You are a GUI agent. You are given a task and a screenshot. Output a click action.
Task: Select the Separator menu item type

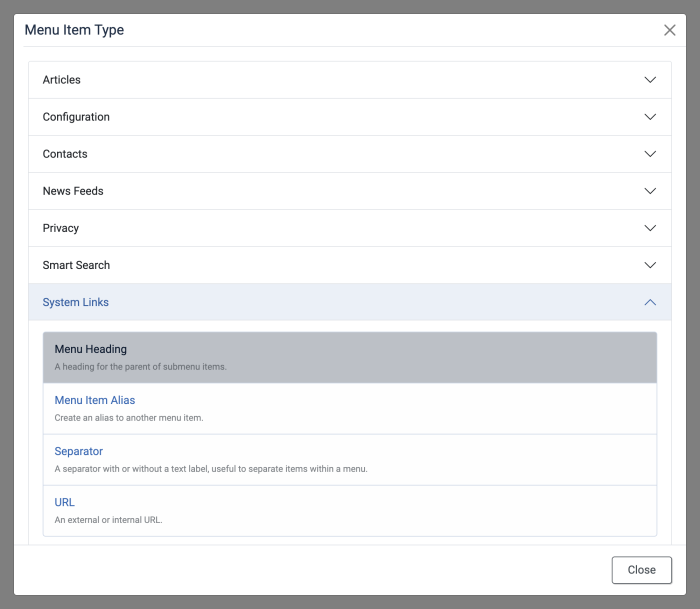pos(79,452)
